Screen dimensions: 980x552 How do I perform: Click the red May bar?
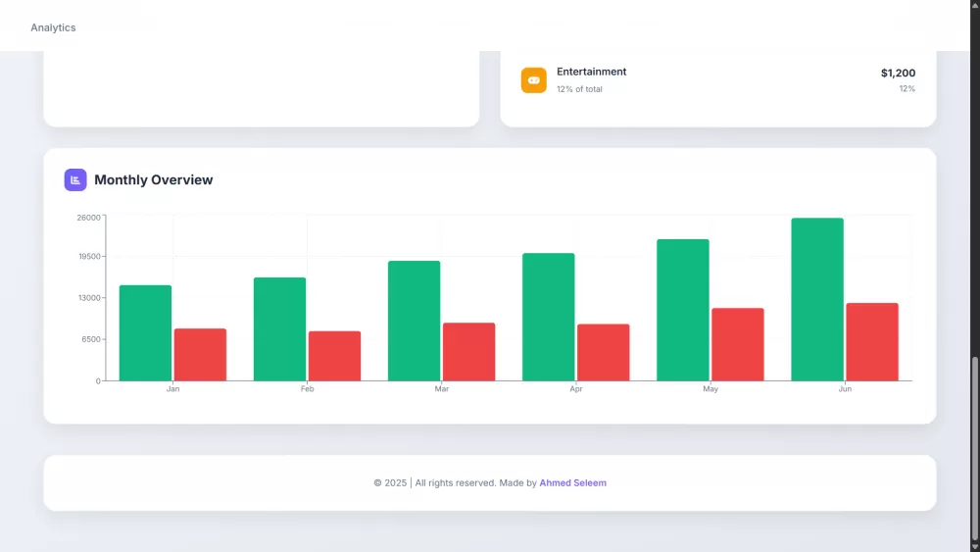pyautogui.click(x=737, y=344)
